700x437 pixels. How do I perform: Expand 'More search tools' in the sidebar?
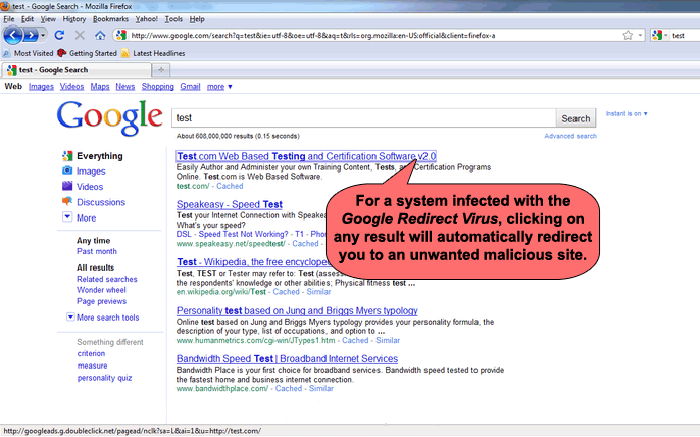(x=108, y=317)
